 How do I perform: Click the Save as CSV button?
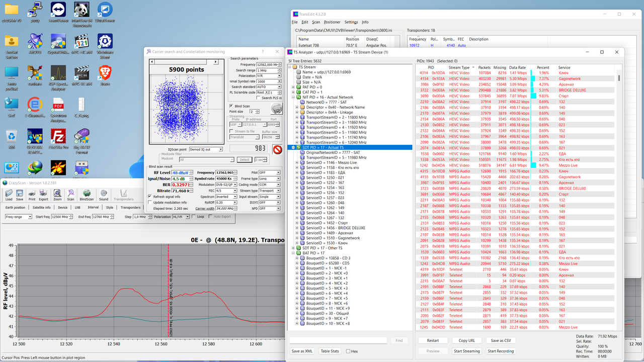point(501,340)
